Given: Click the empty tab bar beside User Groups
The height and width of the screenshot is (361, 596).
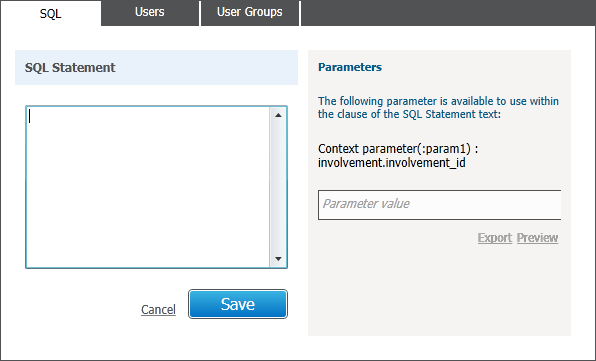Looking at the screenshot, I should pos(448,13).
